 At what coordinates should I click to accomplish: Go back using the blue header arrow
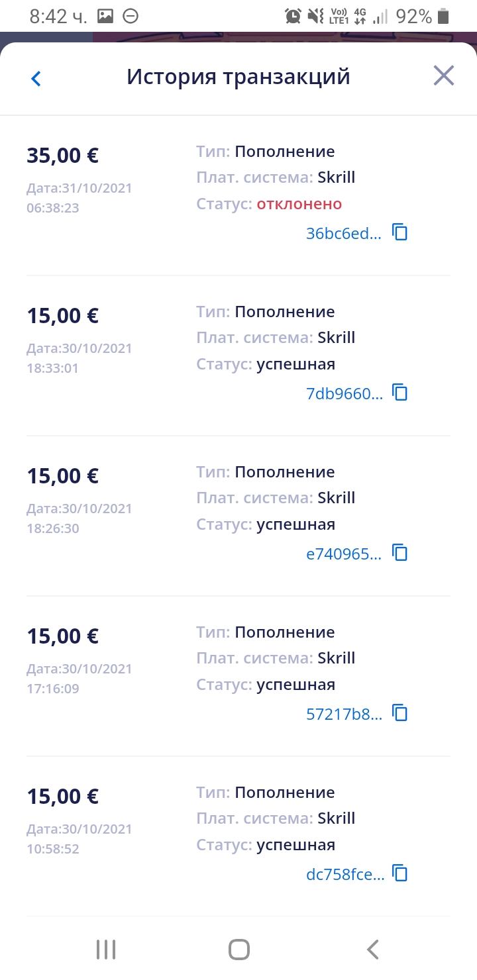tap(36, 79)
